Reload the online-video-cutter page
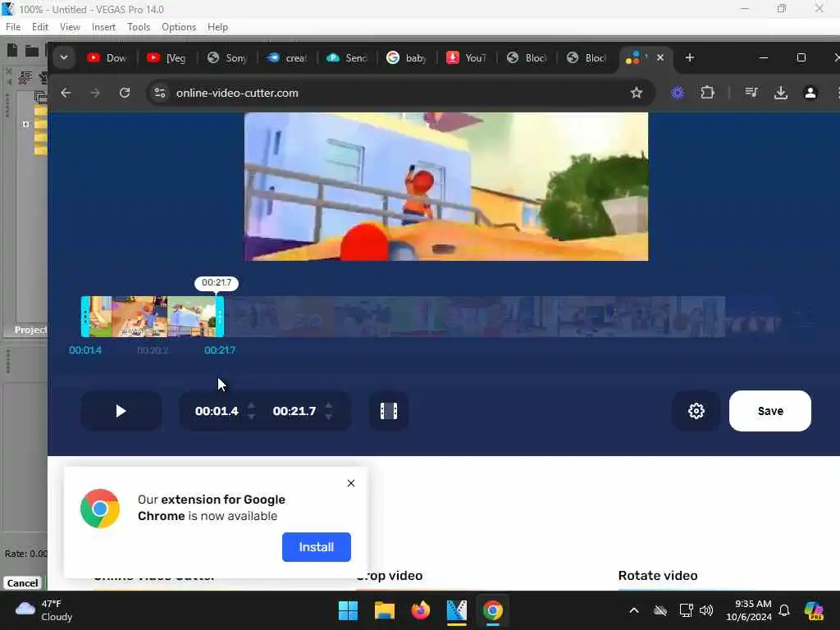 click(x=125, y=93)
